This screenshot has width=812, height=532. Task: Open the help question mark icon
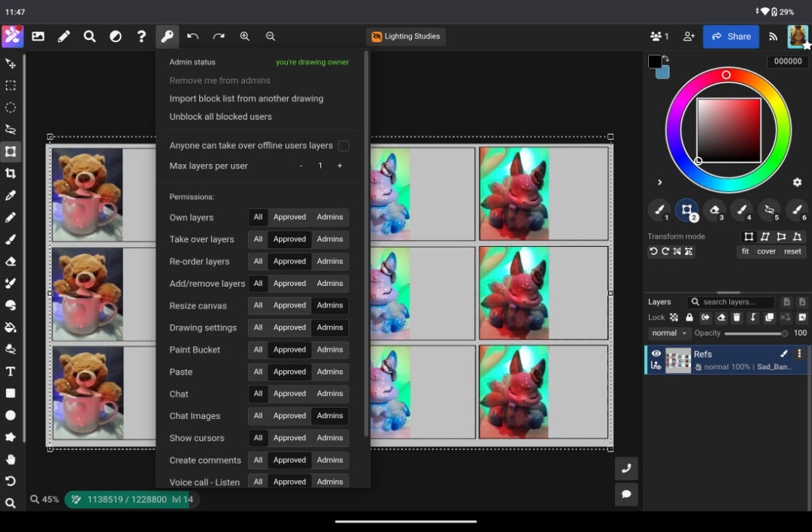point(141,36)
